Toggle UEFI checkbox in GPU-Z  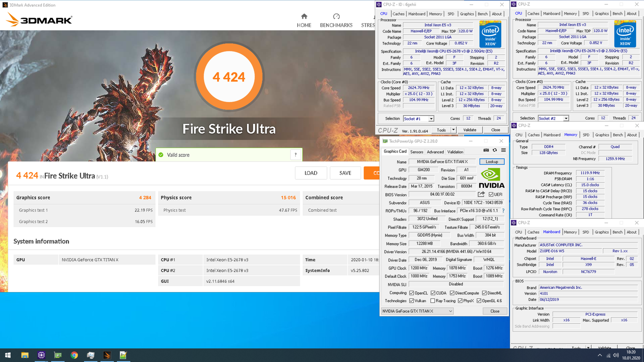coord(491,194)
